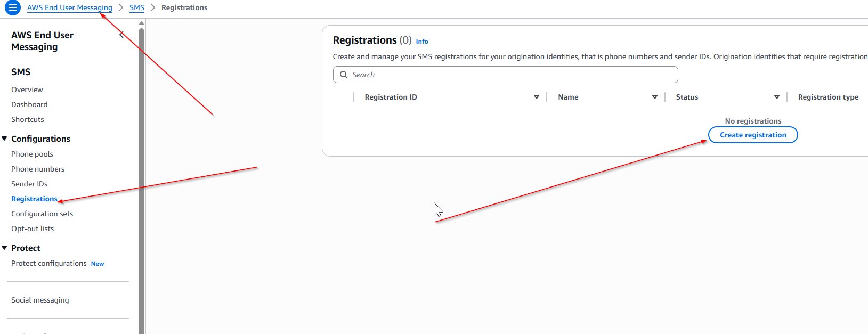
Task: Collapse the Protect section
Action: pyautogui.click(x=5, y=248)
